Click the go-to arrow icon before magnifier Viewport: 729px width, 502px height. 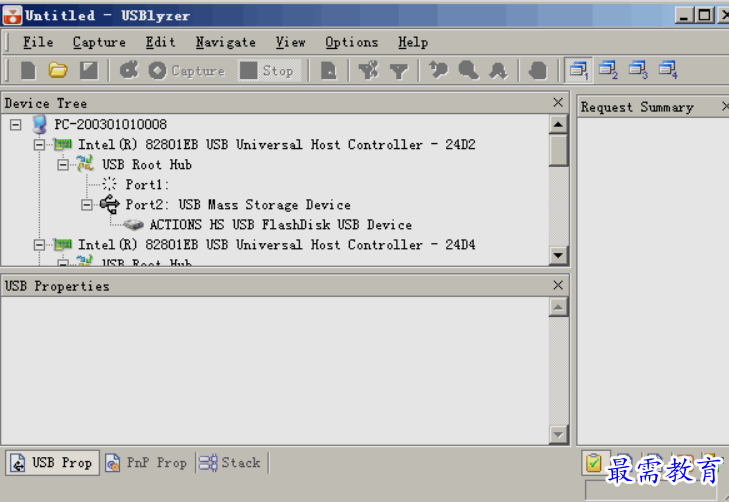click(438, 71)
